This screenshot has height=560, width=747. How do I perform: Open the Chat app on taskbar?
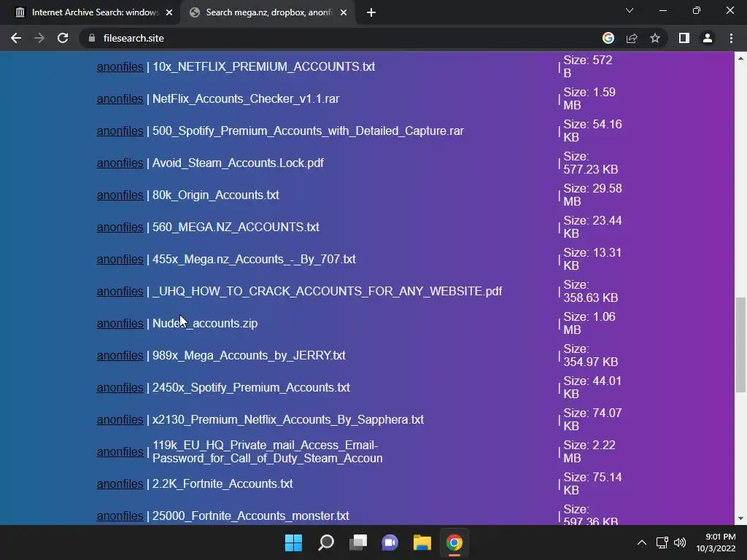tap(390, 542)
